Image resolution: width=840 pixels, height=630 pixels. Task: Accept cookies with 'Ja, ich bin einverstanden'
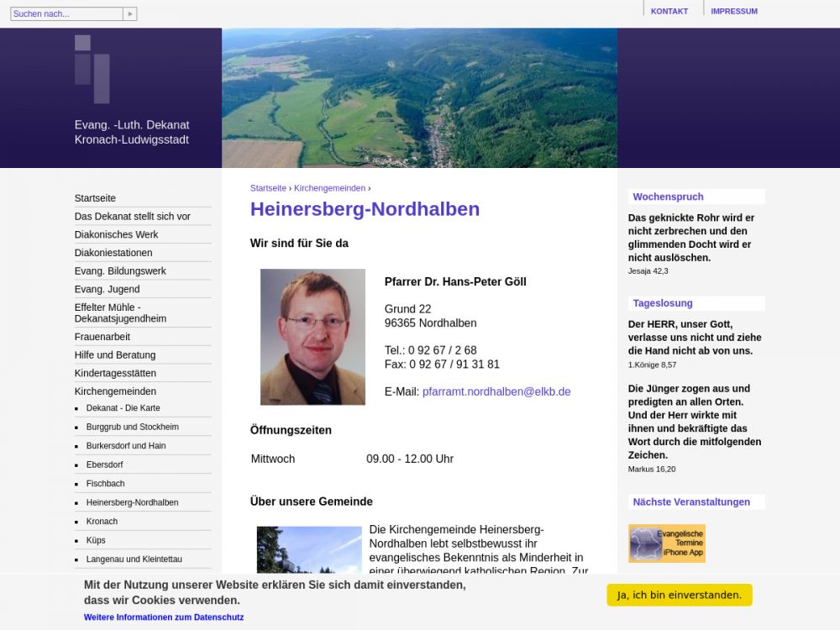point(679,595)
